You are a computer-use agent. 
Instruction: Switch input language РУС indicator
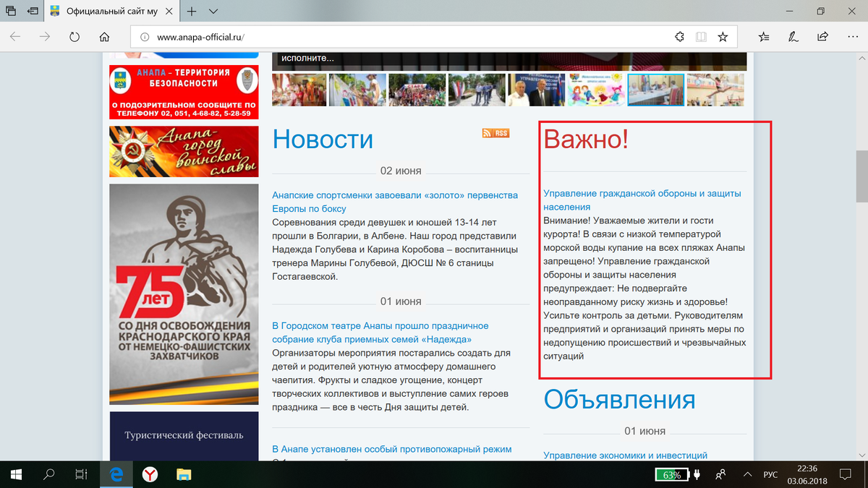click(770, 475)
